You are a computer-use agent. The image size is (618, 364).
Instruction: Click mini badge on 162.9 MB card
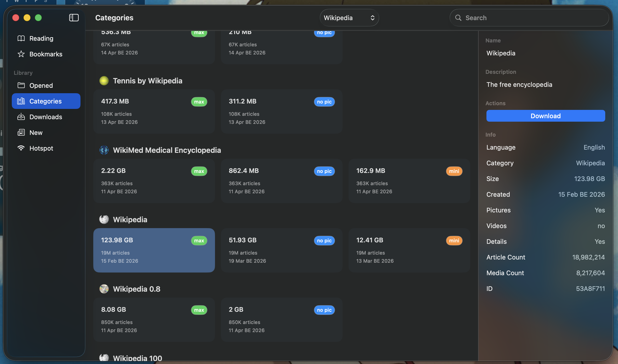click(x=454, y=171)
